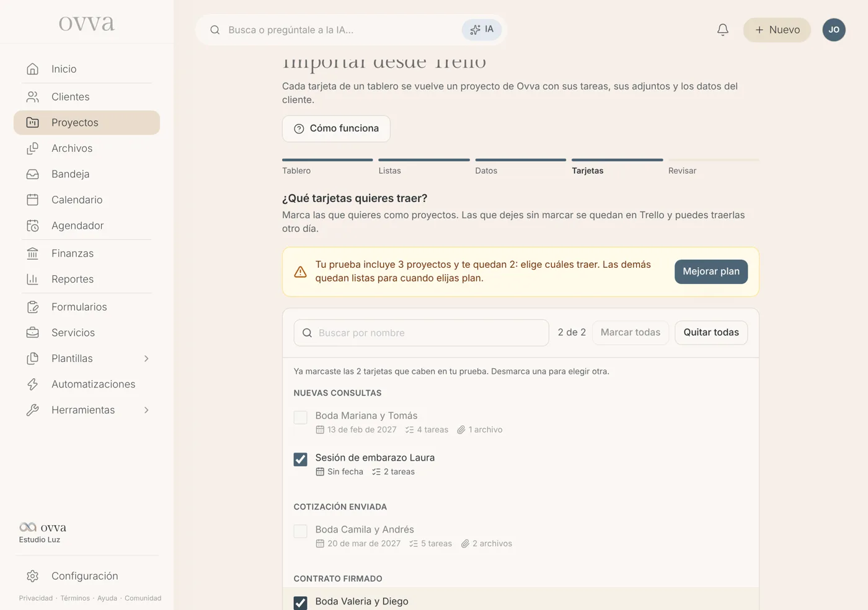Click the Formularios form icon
Viewport: 868px width, 610px height.
33,307
